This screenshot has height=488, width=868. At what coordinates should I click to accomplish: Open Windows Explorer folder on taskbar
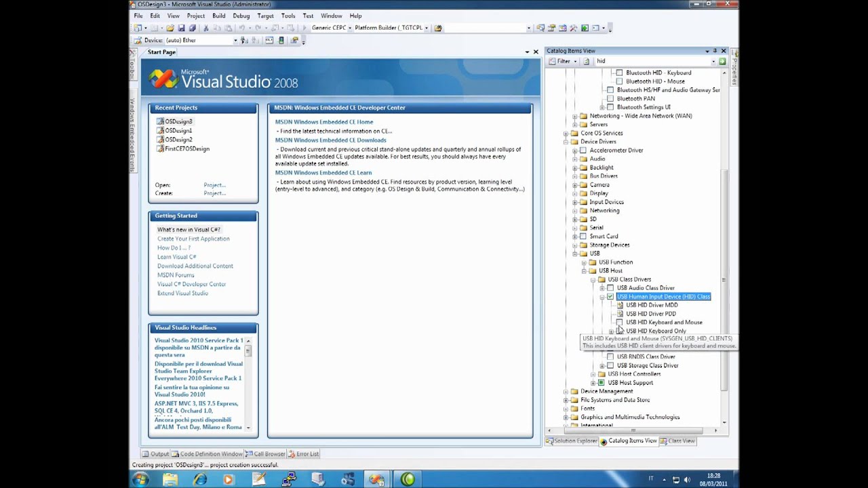click(x=170, y=479)
